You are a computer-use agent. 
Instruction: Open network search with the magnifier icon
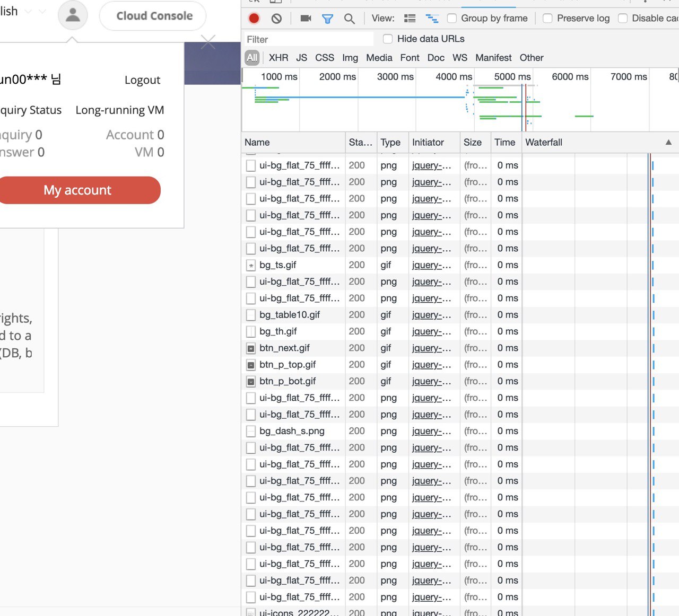click(x=349, y=19)
